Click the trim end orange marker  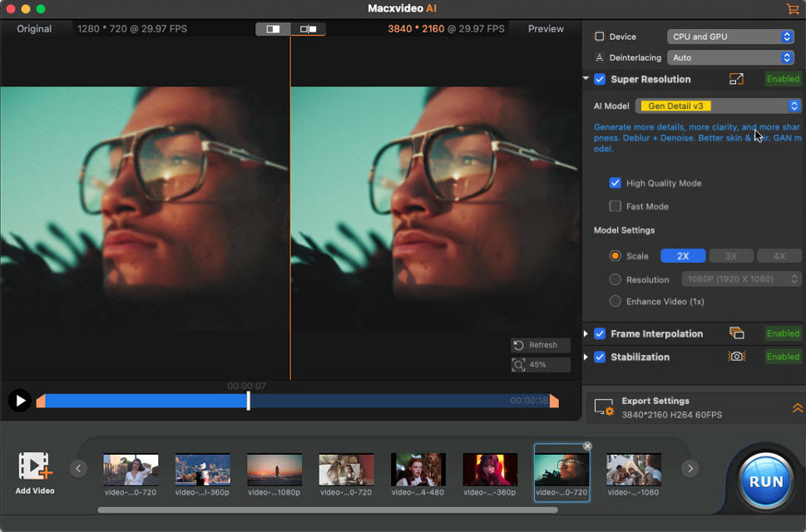point(554,401)
